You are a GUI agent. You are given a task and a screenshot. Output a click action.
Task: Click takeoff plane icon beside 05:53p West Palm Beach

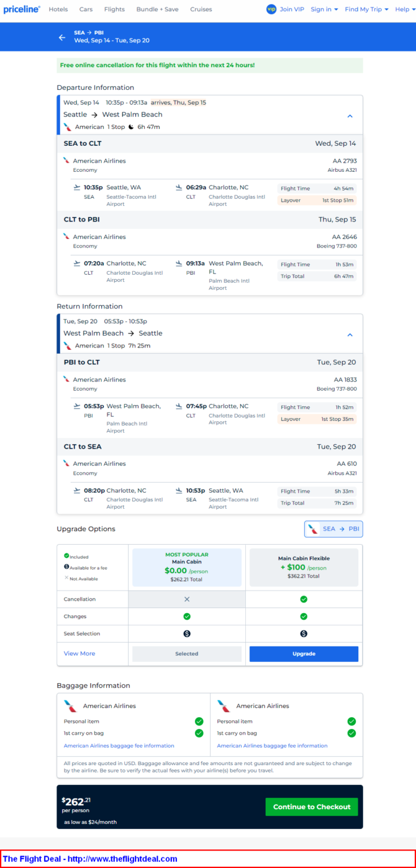pos(77,406)
